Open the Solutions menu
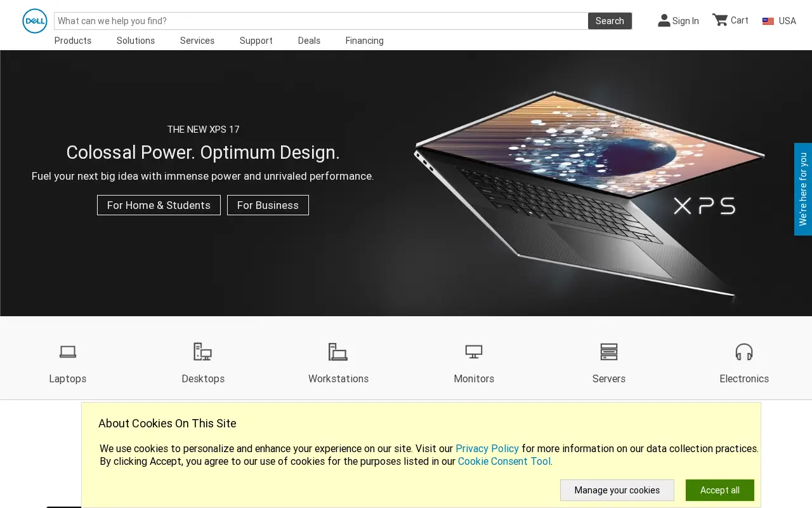This screenshot has width=812, height=508. click(x=136, y=41)
